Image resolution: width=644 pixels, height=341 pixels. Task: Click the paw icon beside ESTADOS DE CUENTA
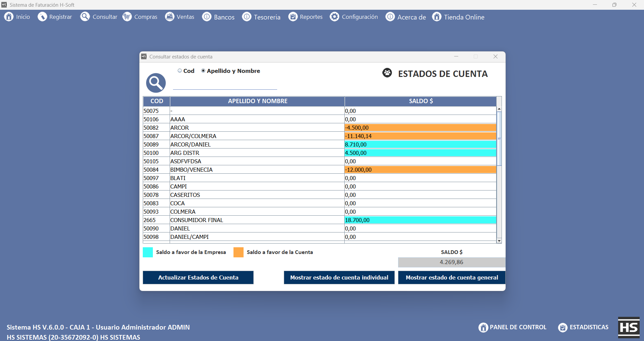pos(387,73)
